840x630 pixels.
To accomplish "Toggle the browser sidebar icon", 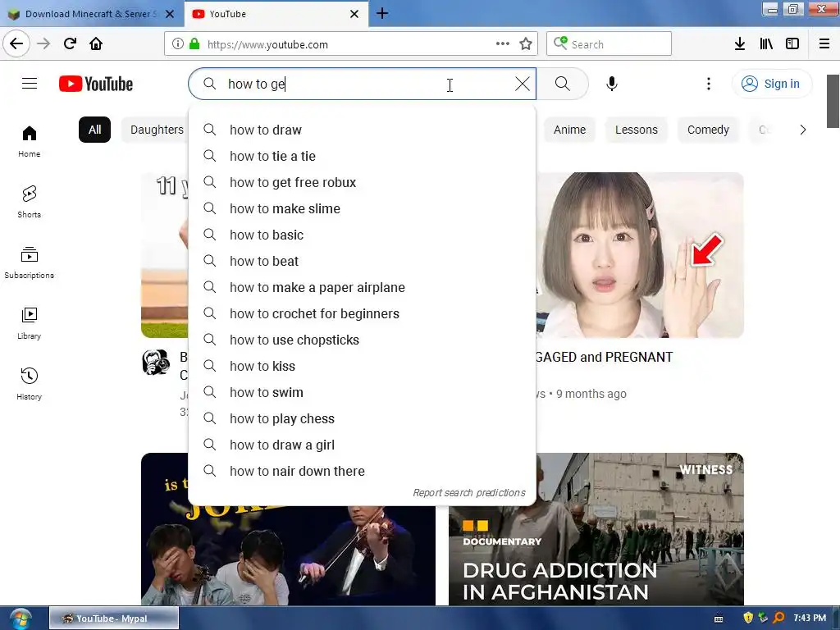I will click(x=792, y=44).
